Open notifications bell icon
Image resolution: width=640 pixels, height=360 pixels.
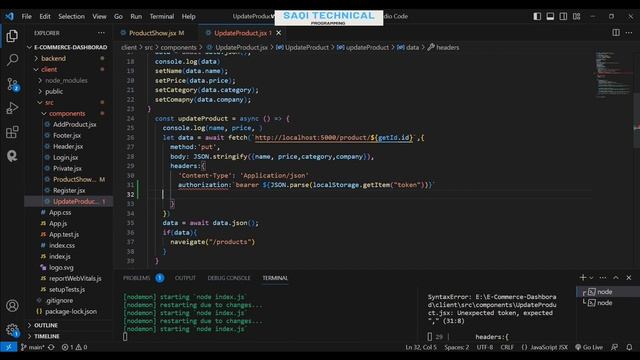coord(629,347)
